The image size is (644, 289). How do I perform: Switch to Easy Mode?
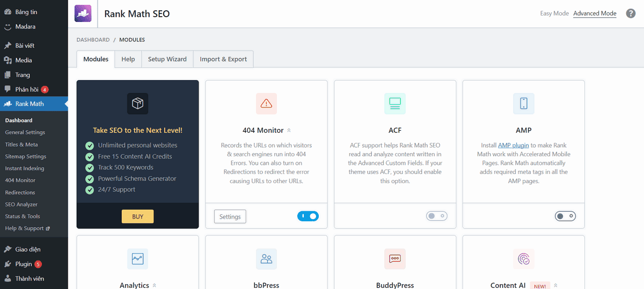[554, 13]
